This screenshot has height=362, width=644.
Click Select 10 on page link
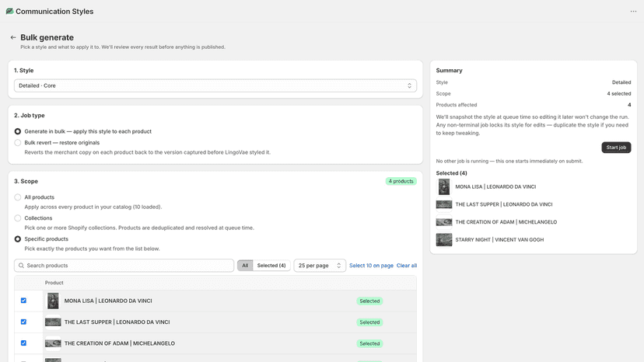(371, 266)
